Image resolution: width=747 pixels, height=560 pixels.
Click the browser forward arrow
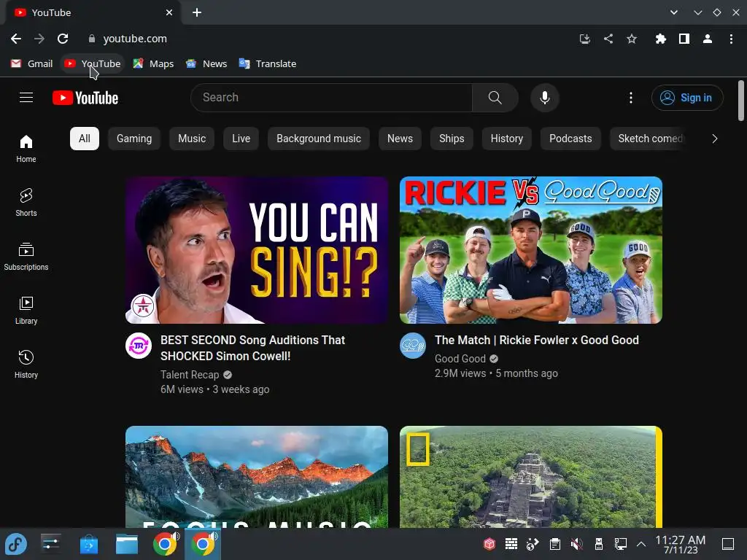(x=39, y=39)
